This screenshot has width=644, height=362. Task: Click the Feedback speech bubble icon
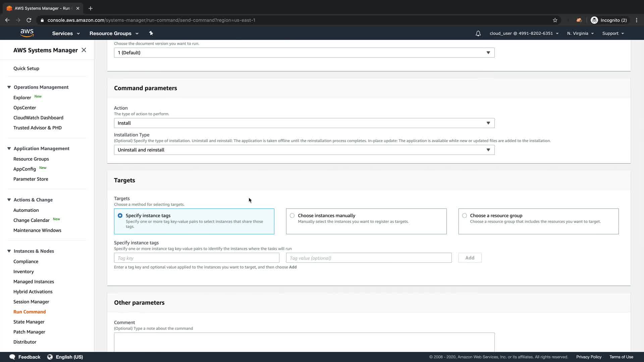click(12, 357)
